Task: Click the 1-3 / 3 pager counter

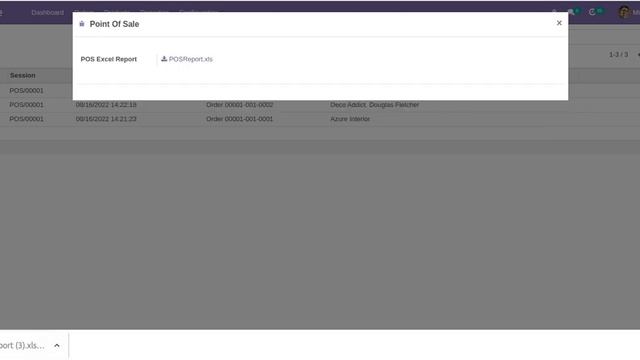Action: (618, 54)
